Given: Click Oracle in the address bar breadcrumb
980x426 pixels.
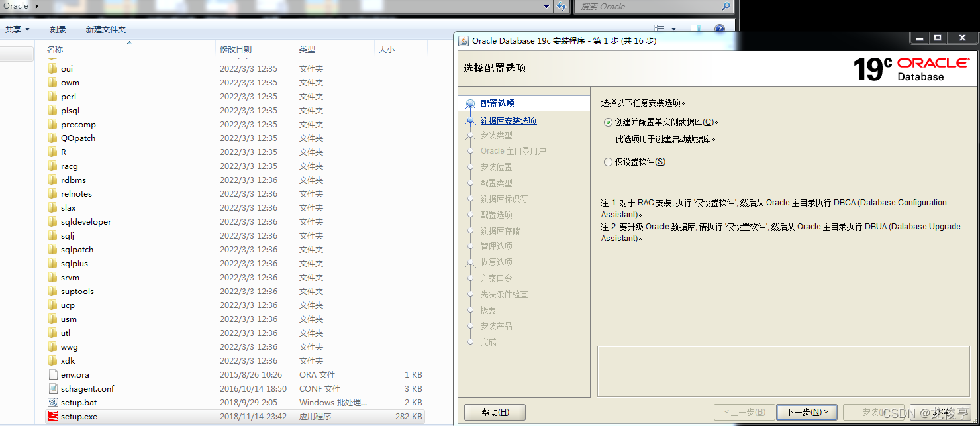Looking at the screenshot, I should (17, 6).
